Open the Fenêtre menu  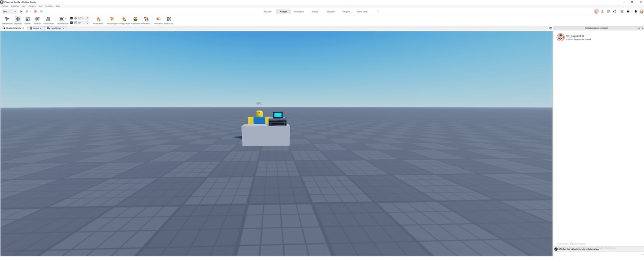tap(49, 6)
